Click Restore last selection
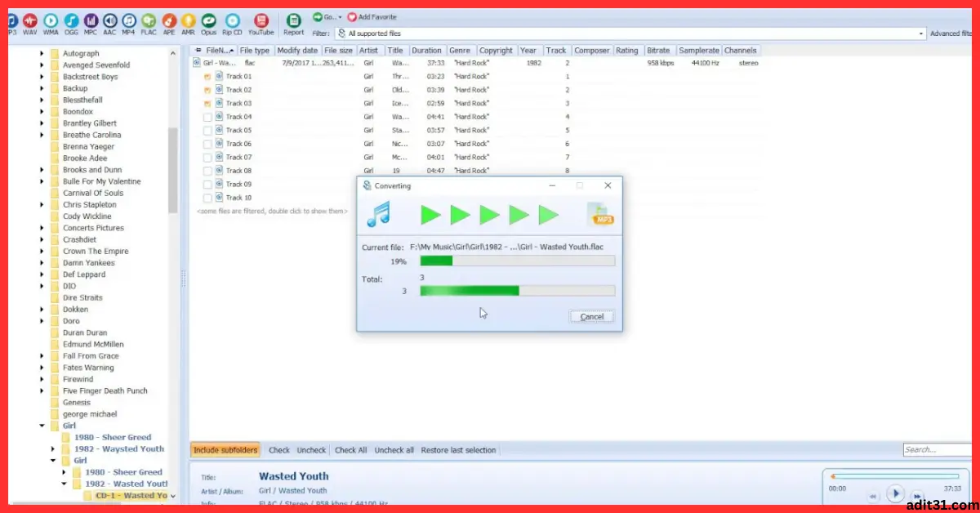This screenshot has height=513, width=980. pyautogui.click(x=458, y=450)
